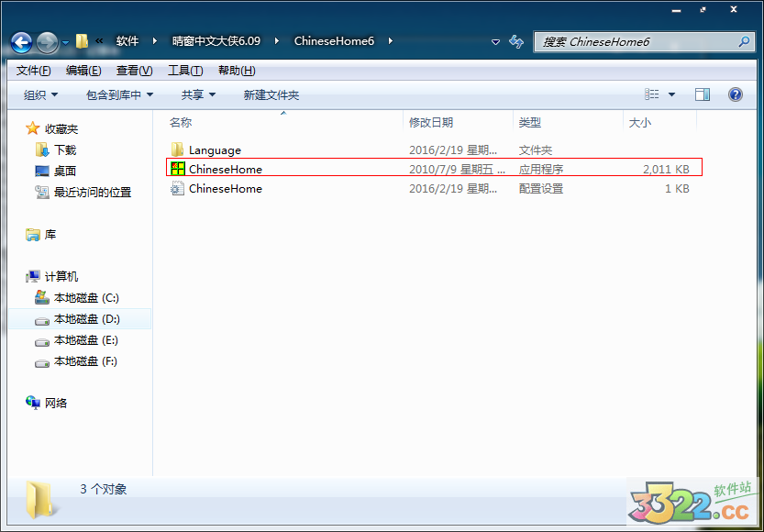Select 库 in navigation pane
Image resolution: width=764 pixels, height=532 pixels.
click(50, 234)
